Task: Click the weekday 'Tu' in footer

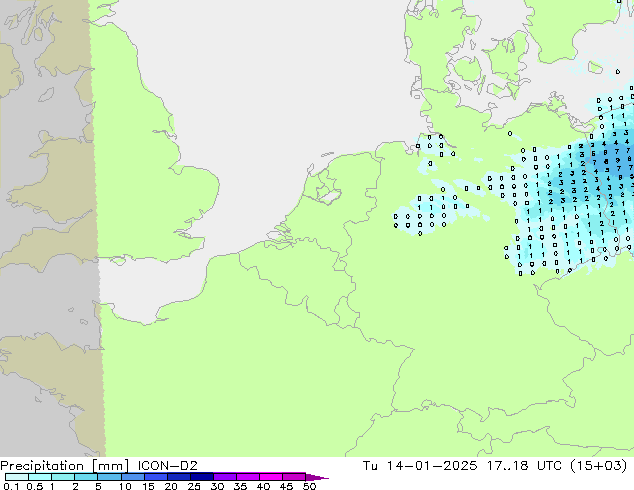Action: pyautogui.click(x=370, y=466)
